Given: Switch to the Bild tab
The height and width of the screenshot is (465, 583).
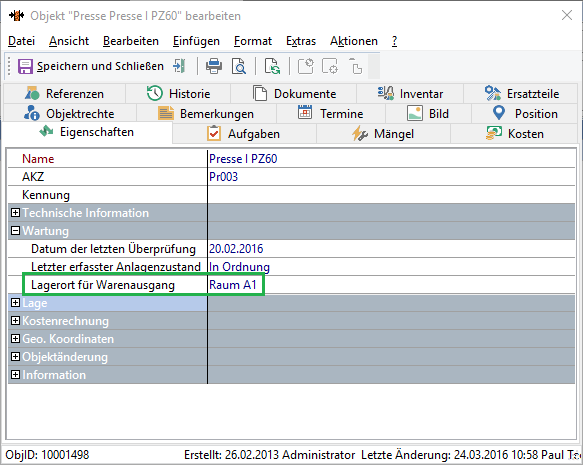Looking at the screenshot, I should [x=428, y=113].
